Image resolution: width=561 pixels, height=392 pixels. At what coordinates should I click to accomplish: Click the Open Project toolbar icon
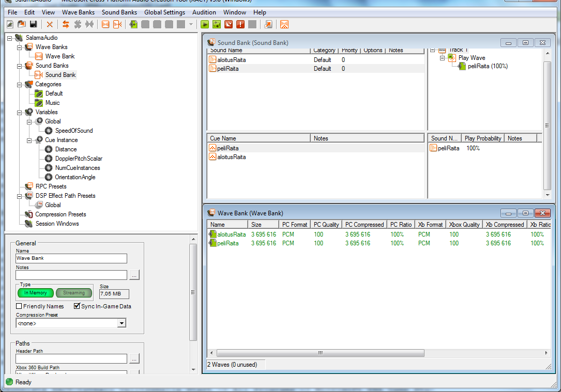click(22, 24)
